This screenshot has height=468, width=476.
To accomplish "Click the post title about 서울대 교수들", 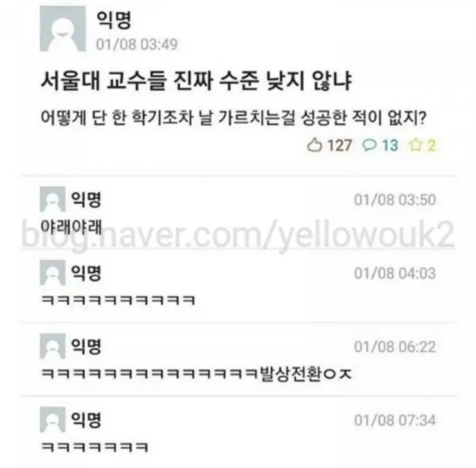I will [x=196, y=81].
